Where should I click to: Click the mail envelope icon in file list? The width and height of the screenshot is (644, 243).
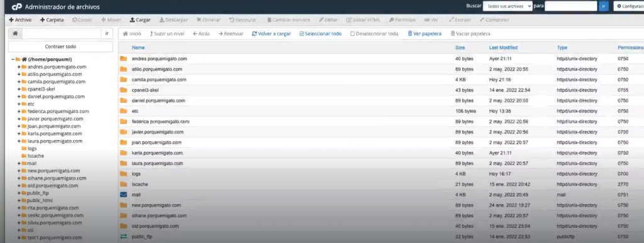124,195
